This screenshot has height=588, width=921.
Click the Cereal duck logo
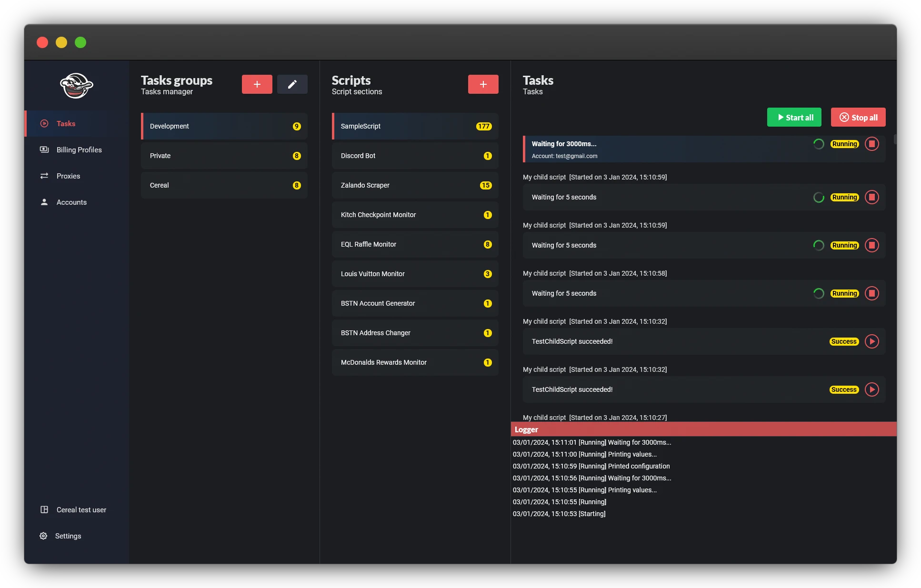point(76,86)
